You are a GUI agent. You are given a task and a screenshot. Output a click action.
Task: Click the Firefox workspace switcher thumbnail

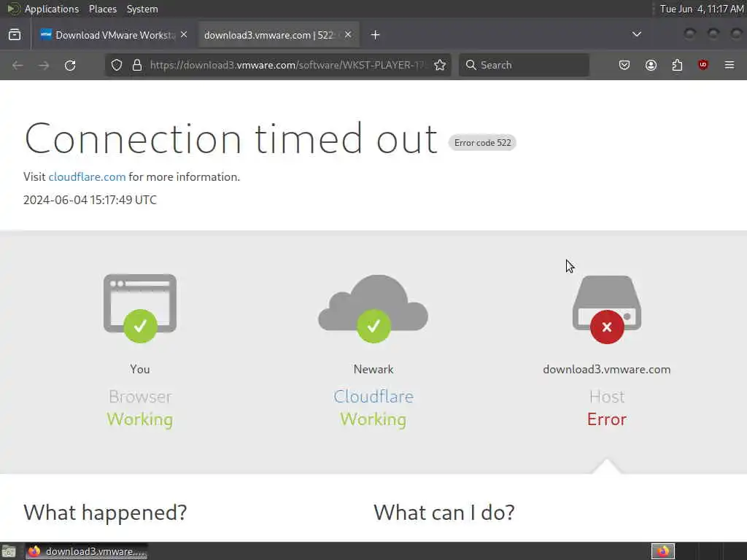663,551
